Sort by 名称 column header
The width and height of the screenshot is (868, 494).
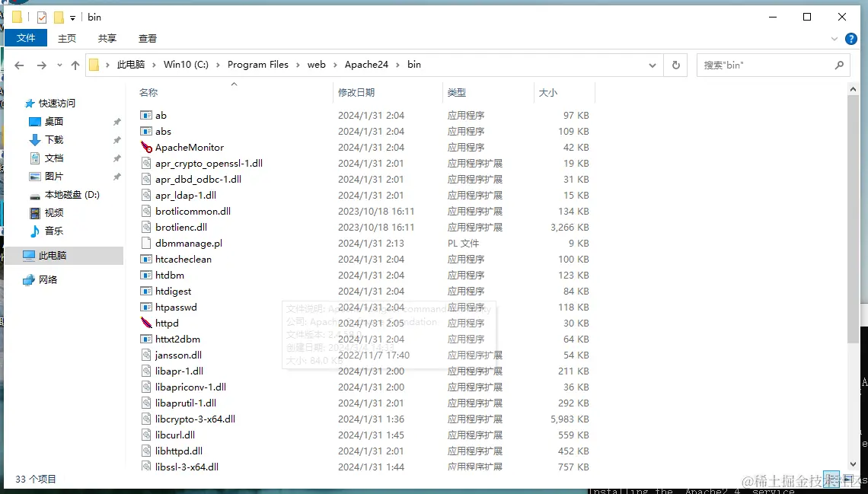tap(148, 92)
